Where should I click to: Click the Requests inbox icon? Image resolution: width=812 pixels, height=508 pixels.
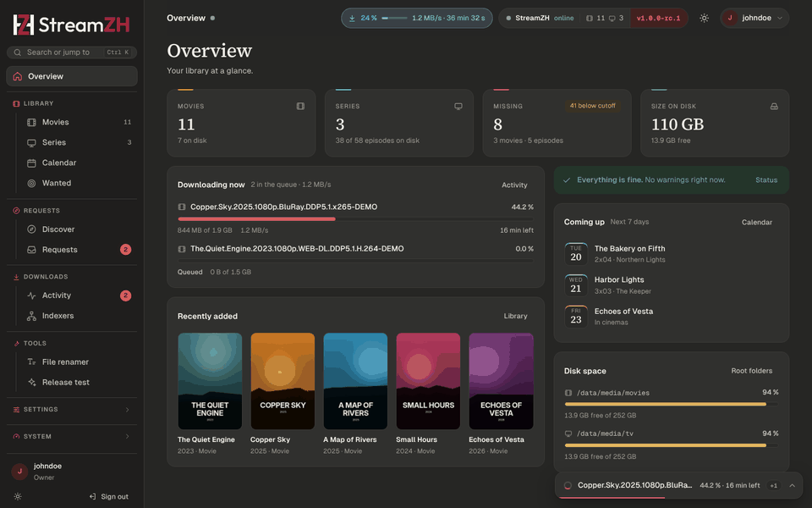tap(31, 249)
